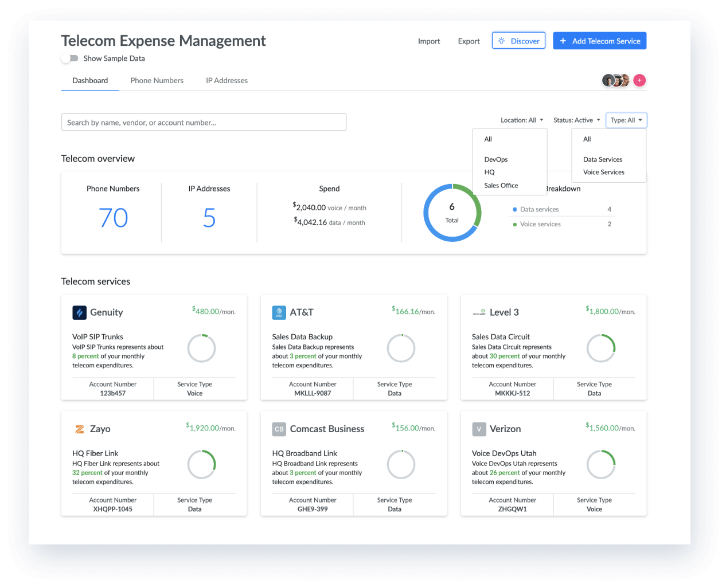Switch to the IP Addresses tab
Viewport: 726px width, 588px height.
(x=227, y=81)
